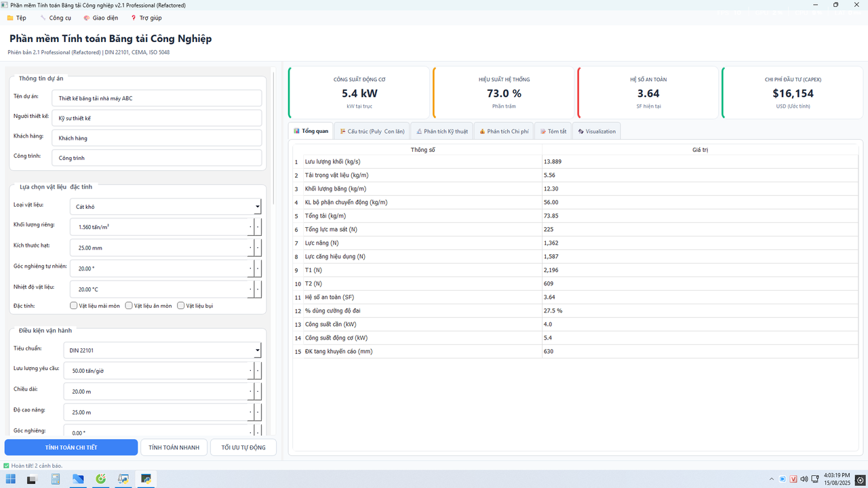Screen dimensions: 868x488
Task: Click the Tải trọng vật liệu (kg/m) cell
Action: [x=423, y=175]
